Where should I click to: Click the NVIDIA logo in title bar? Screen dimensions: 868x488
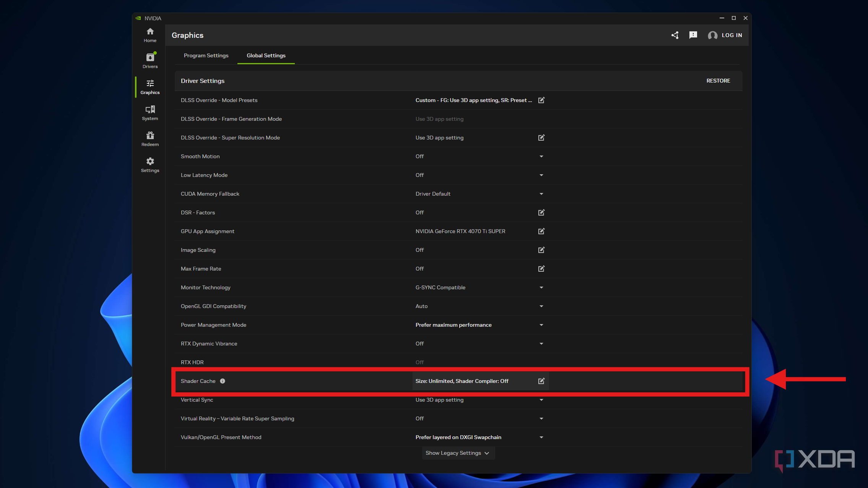coord(138,18)
